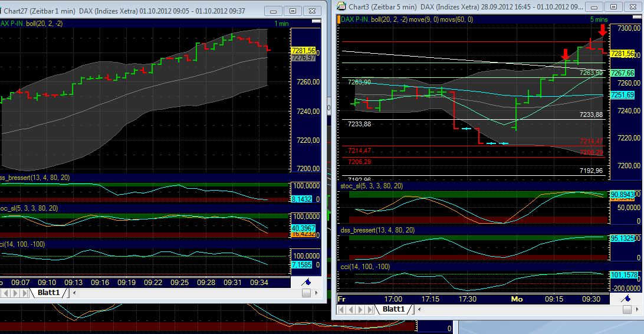Click small white bar at Chart27 header right

[316, 21]
